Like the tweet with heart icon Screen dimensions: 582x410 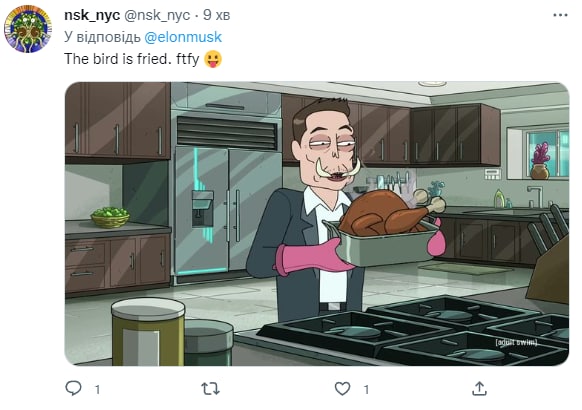tap(342, 388)
